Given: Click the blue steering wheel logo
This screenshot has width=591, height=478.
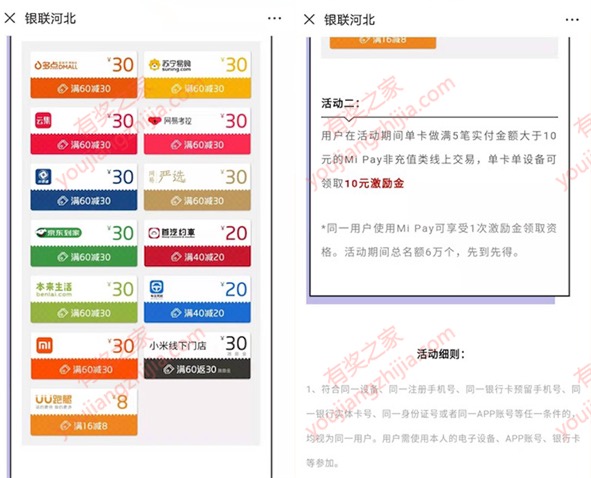Looking at the screenshot, I should click(156, 288).
